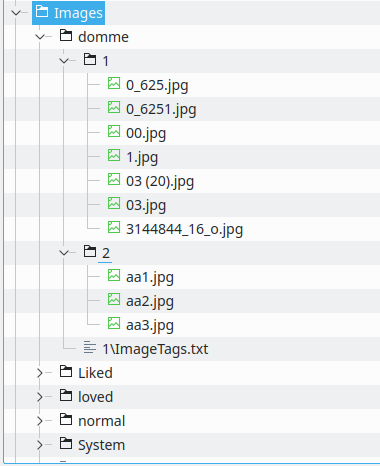Select file name 1\ImageTags.txt
380x466 pixels.
click(155, 350)
